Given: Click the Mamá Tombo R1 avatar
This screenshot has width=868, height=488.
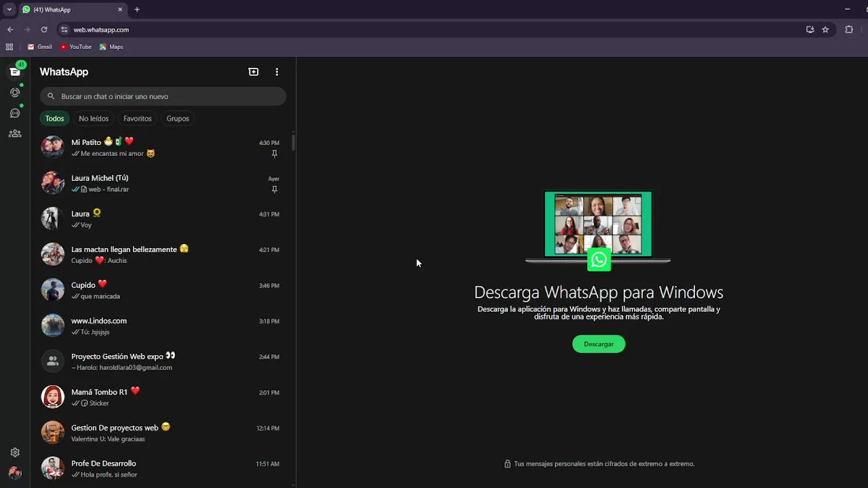Looking at the screenshot, I should click(52, 397).
